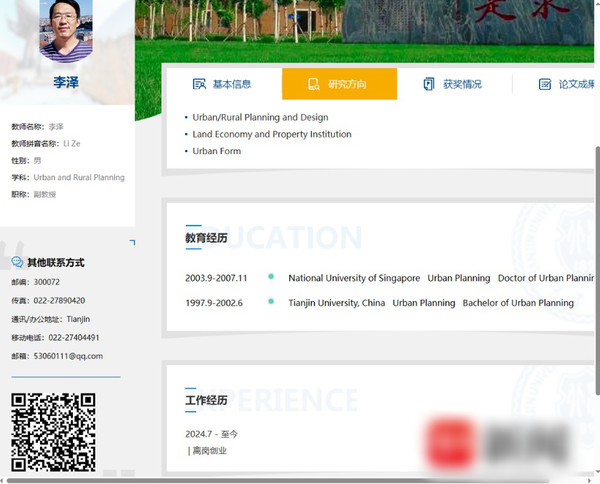Click the 'Urban Form' research item
This screenshot has width=600, height=484.
coord(217,151)
